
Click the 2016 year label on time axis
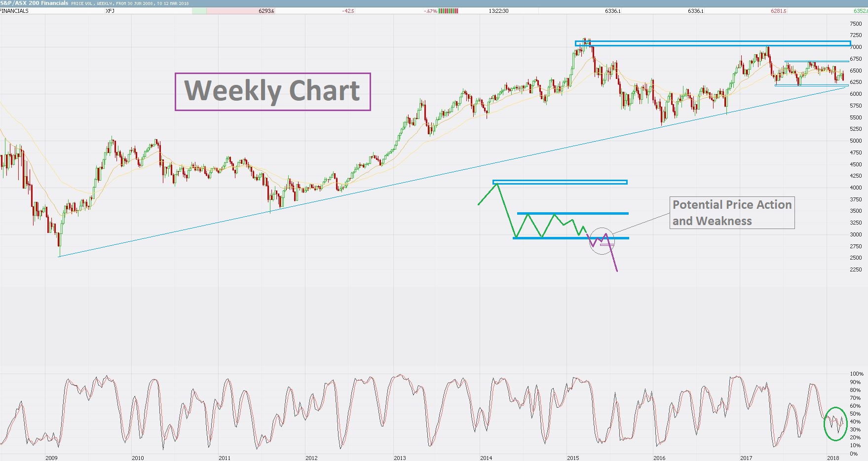pyautogui.click(x=659, y=458)
